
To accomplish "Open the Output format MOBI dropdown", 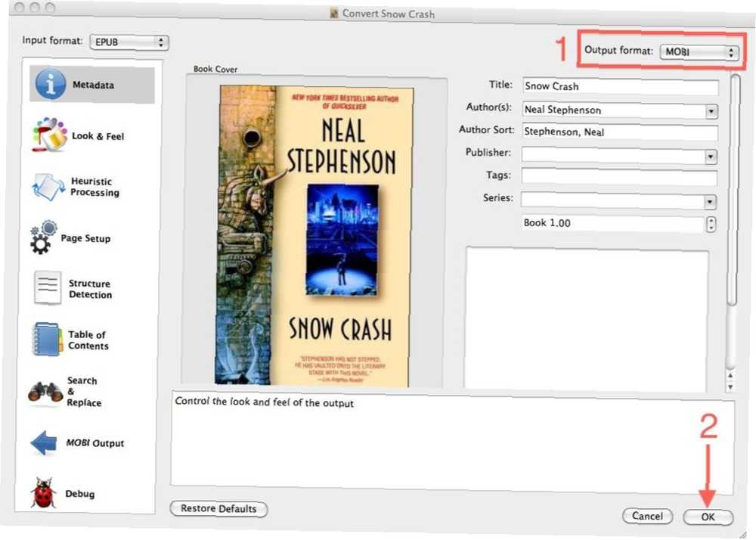I will click(x=699, y=51).
